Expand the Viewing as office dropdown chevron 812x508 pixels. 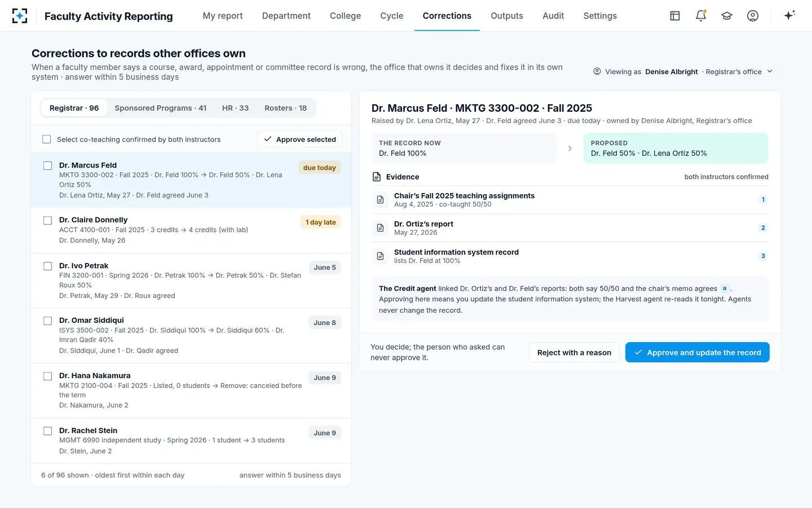(x=770, y=71)
